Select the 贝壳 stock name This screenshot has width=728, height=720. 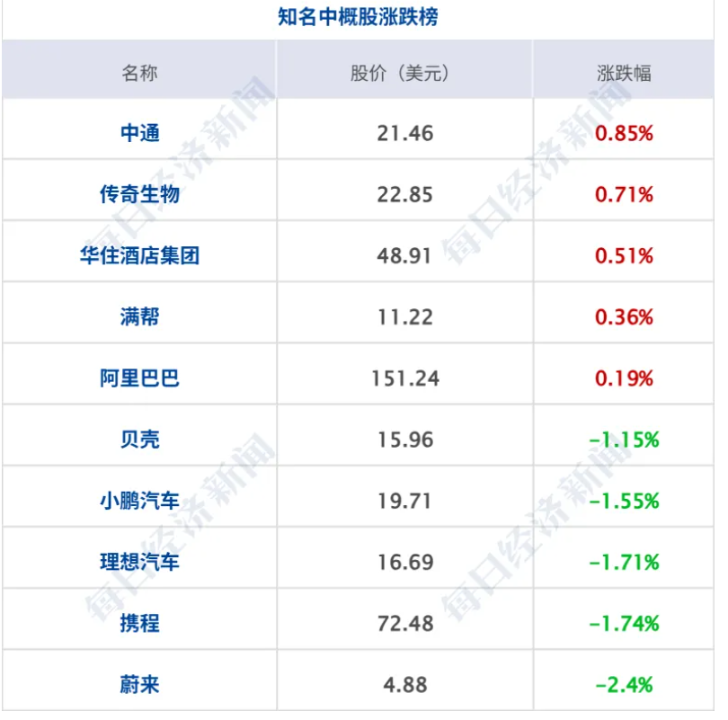coord(139,439)
